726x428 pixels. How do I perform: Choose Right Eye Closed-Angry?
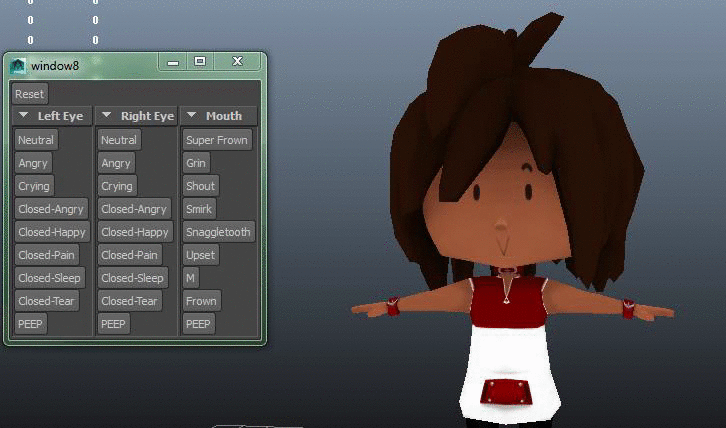(134, 209)
